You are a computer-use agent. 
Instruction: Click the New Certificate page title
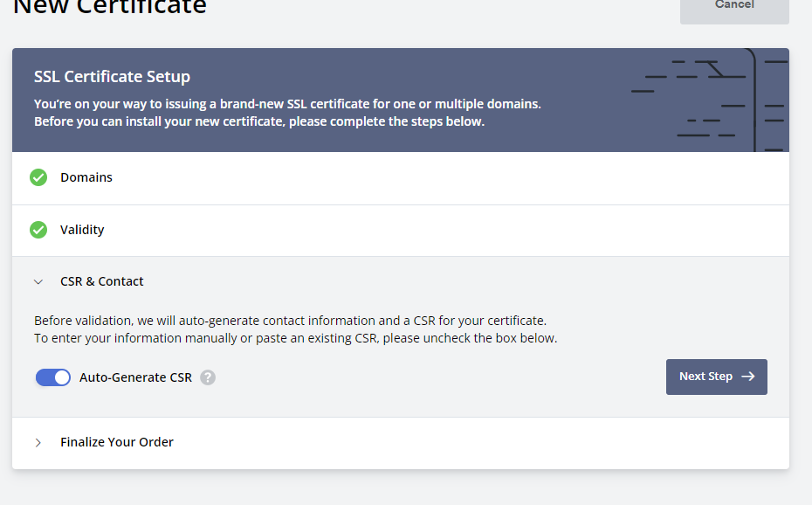point(110,7)
